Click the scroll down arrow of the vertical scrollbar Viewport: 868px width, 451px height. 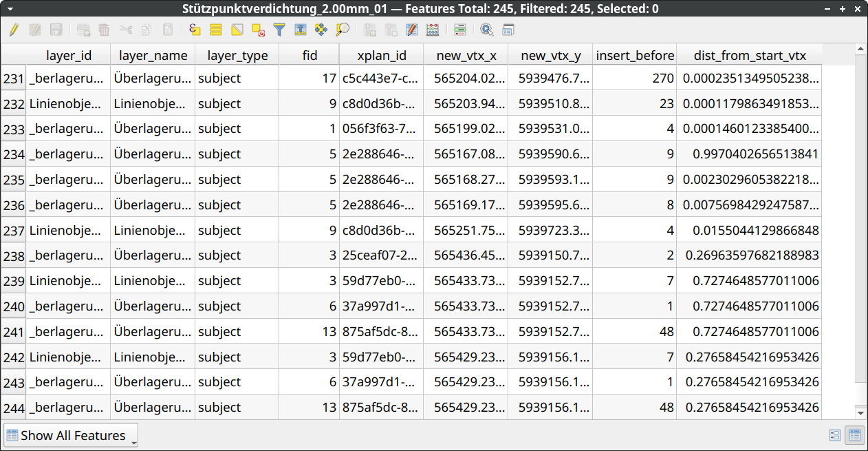[860, 412]
